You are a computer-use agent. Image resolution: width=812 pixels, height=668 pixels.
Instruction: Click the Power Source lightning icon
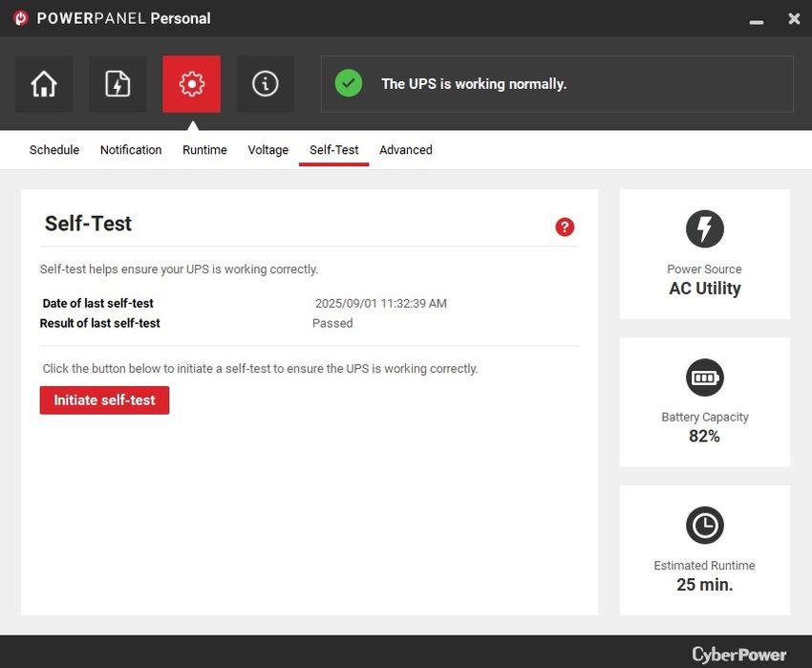704,228
